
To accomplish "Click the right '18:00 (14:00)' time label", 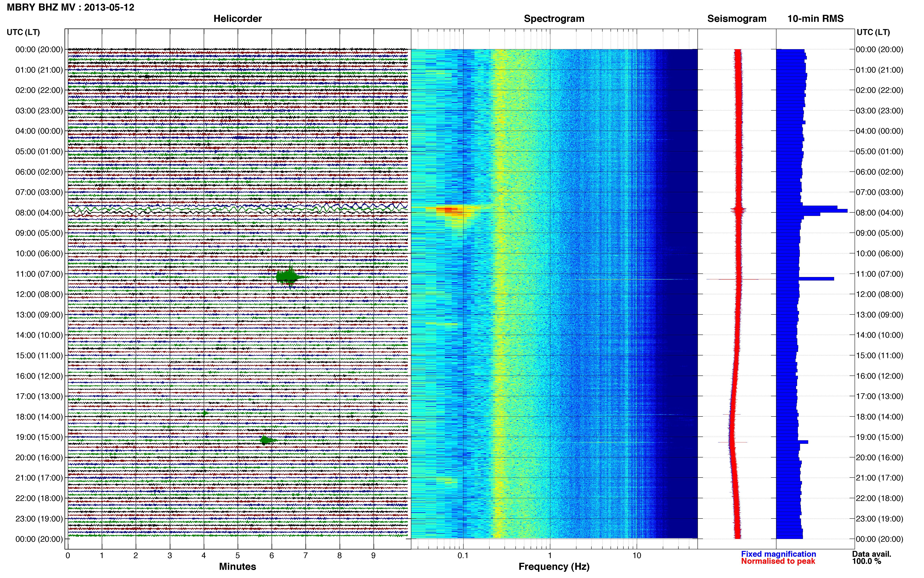I will 879,417.
